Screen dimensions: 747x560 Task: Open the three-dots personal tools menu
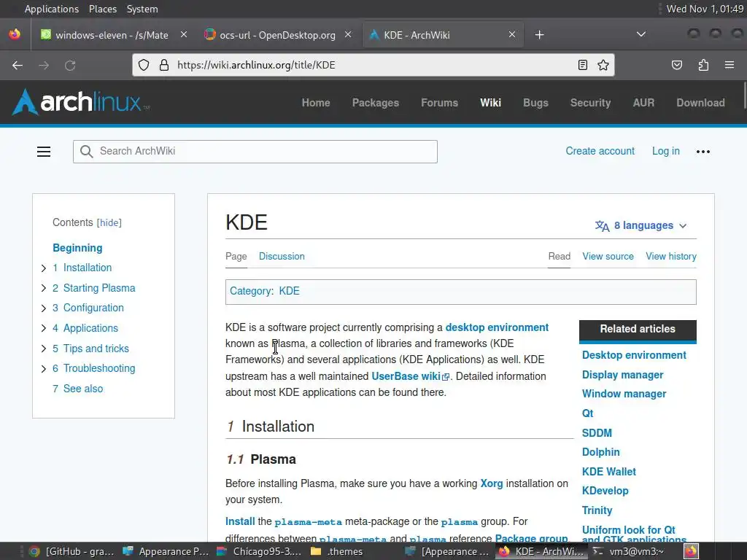tap(703, 152)
